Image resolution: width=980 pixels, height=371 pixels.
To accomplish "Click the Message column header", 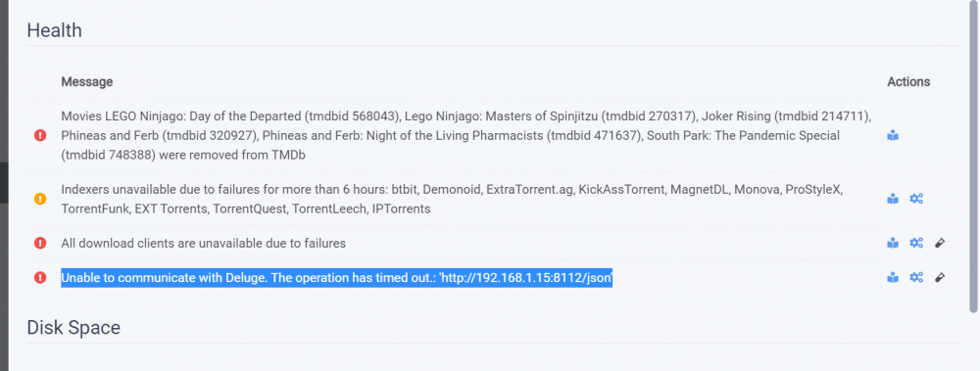I will pos(87,82).
